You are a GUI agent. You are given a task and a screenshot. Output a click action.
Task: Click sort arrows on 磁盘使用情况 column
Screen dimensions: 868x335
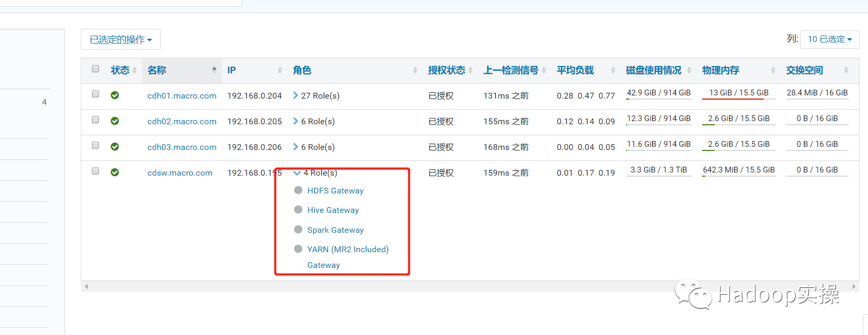[x=690, y=70]
